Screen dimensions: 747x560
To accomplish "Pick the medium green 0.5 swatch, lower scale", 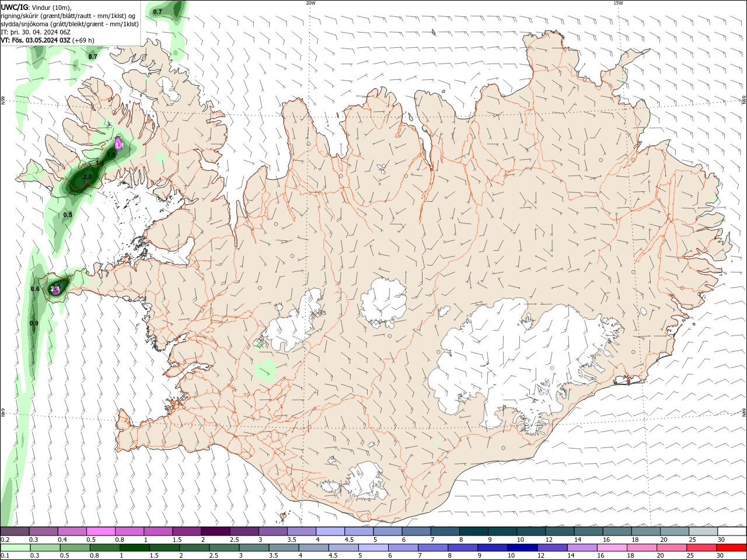I will (x=75, y=548).
